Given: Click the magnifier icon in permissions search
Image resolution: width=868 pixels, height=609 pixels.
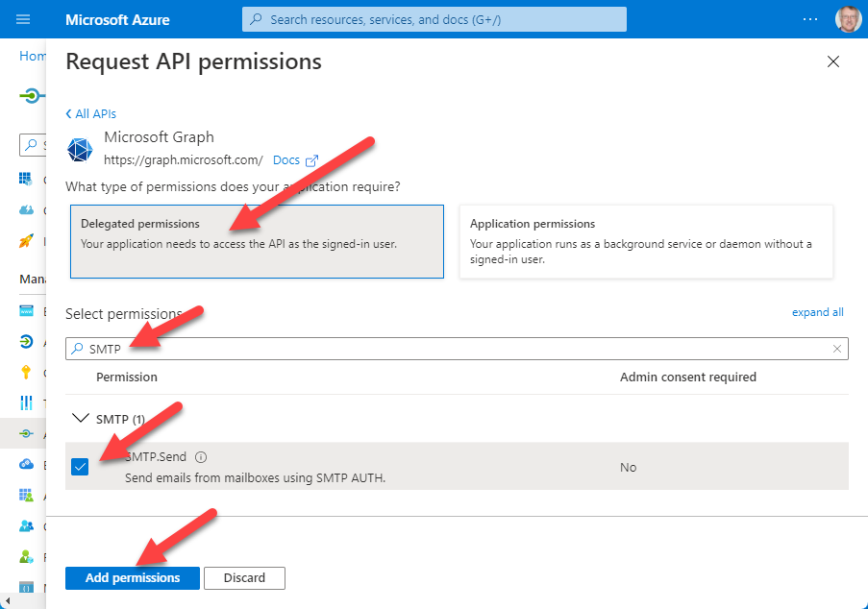Looking at the screenshot, I should point(77,349).
